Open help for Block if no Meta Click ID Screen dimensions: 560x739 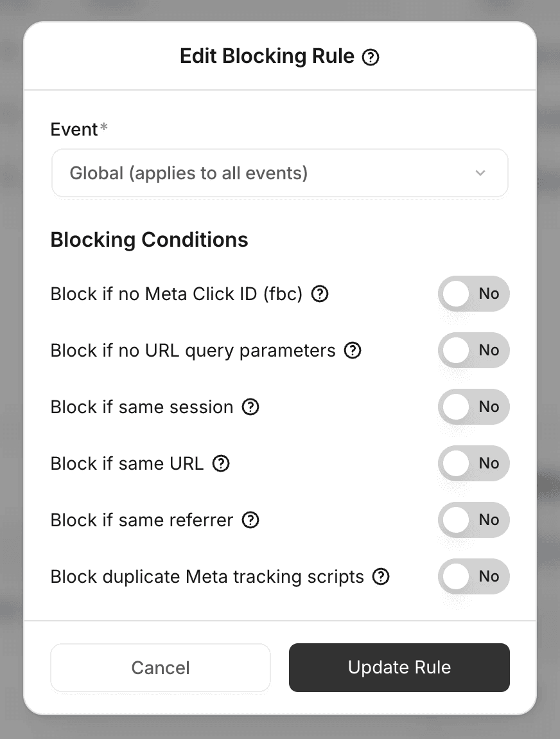(320, 294)
